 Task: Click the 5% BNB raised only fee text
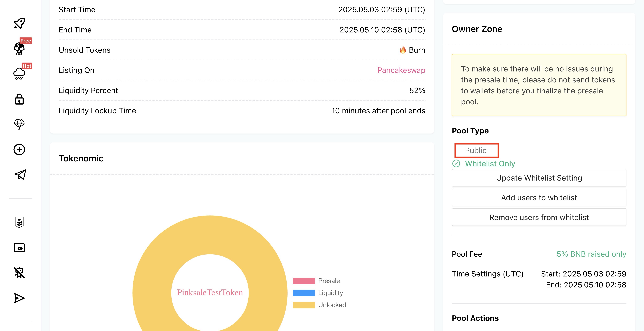coord(591,254)
